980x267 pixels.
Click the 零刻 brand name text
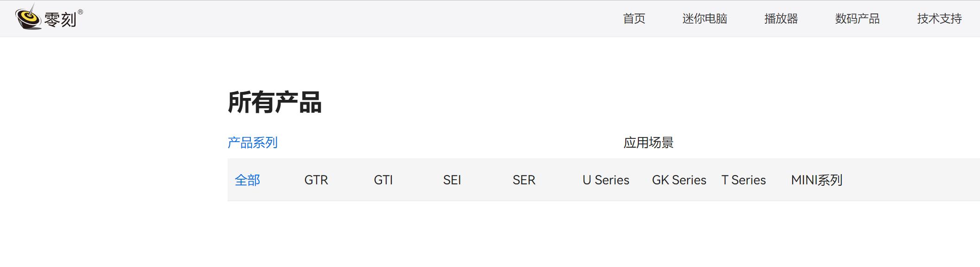[x=60, y=20]
